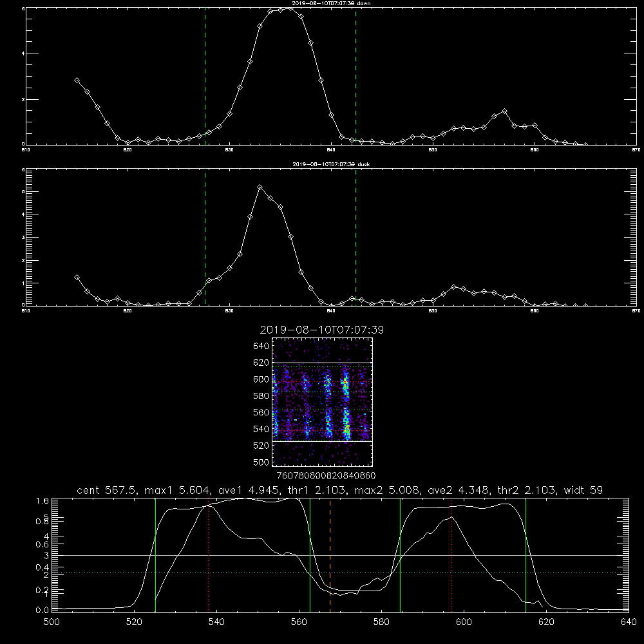Click the x-axis label '580' below the bottom plot

tap(381, 622)
